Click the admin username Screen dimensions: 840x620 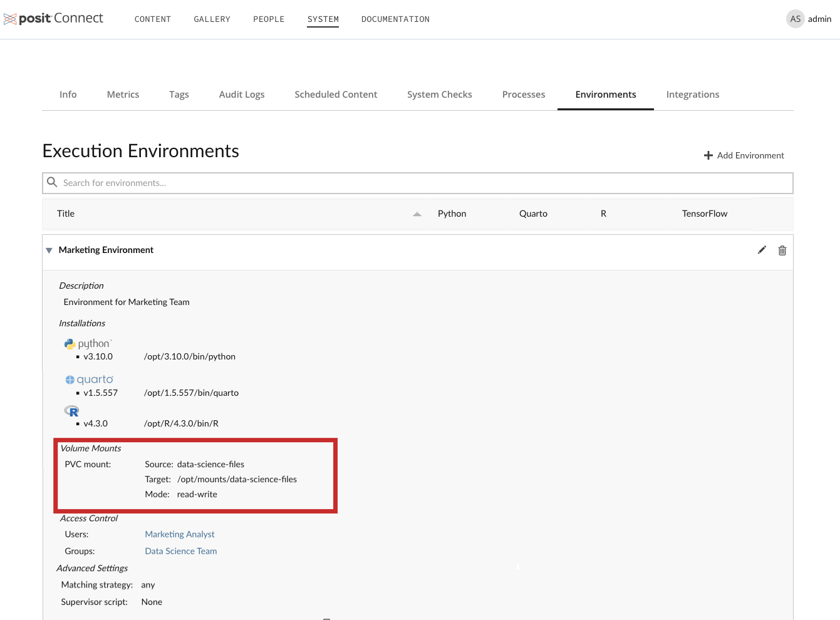tap(819, 19)
